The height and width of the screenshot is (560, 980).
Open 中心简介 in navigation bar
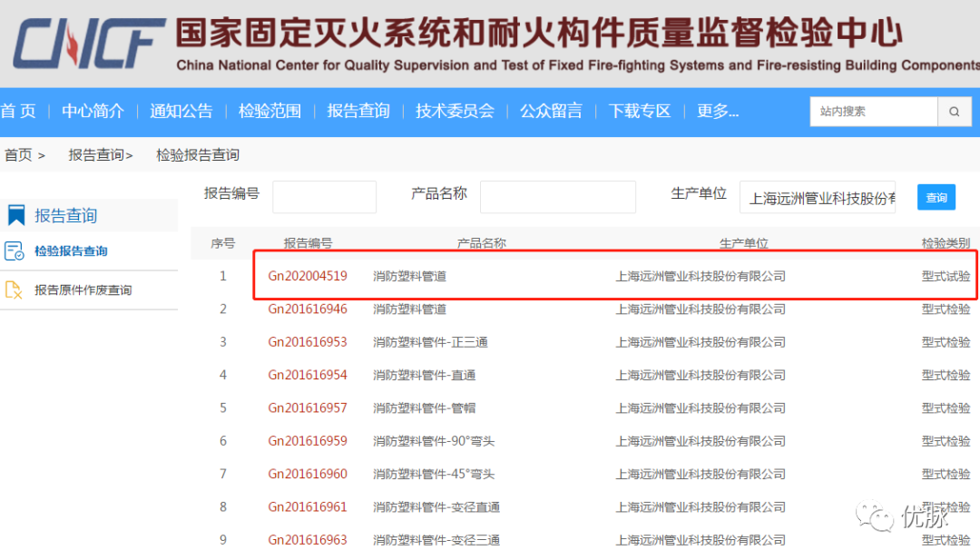[x=93, y=111]
